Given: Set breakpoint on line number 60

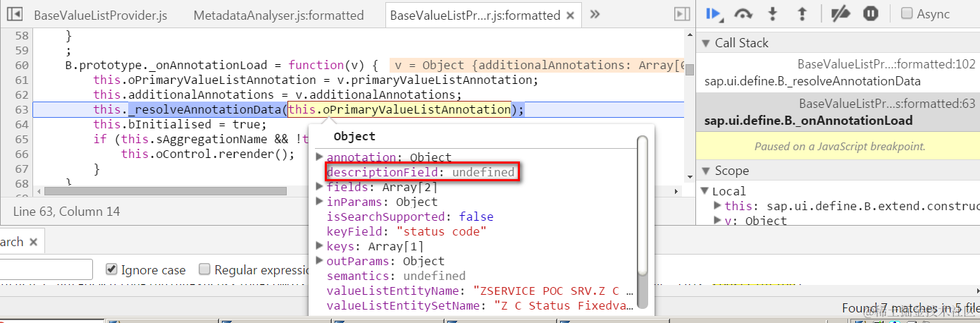Looking at the screenshot, I should click(x=20, y=66).
